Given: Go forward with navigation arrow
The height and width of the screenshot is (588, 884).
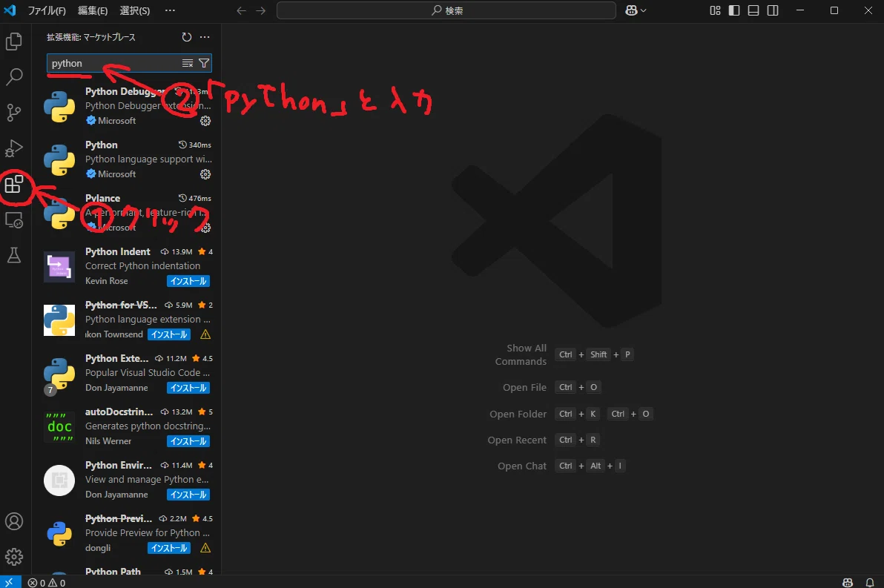Looking at the screenshot, I should 260,10.
